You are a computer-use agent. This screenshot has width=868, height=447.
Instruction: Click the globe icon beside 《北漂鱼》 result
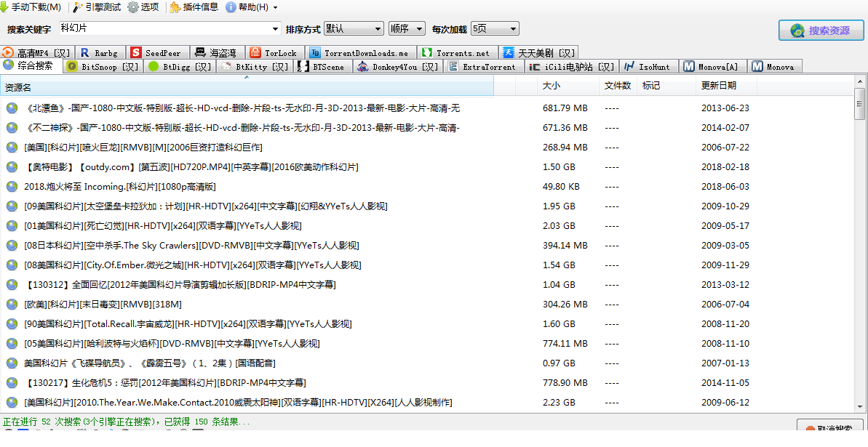pyautogui.click(x=12, y=108)
